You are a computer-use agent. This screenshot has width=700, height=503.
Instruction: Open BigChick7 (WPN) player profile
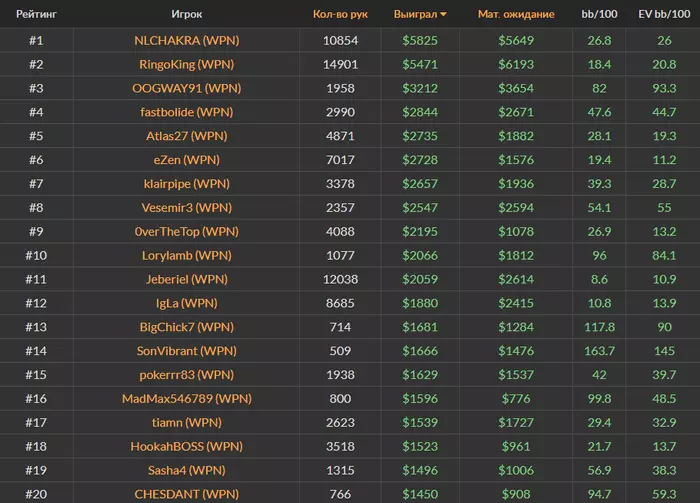pyautogui.click(x=187, y=327)
